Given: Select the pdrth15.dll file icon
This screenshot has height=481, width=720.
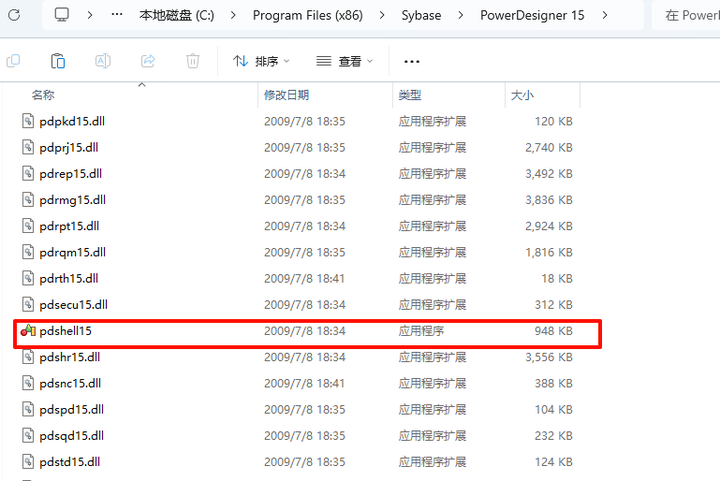Looking at the screenshot, I should click(x=28, y=278).
